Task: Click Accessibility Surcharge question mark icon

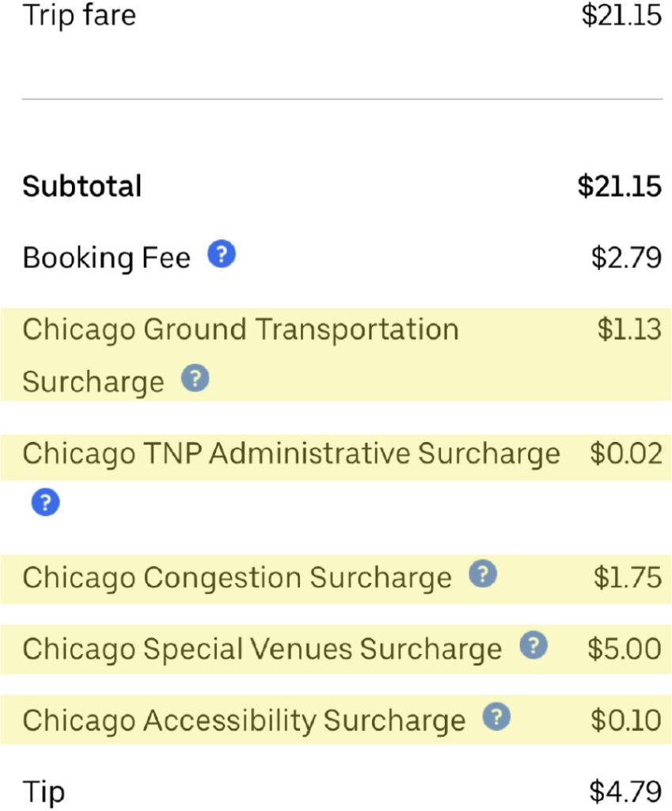Action: point(496,718)
